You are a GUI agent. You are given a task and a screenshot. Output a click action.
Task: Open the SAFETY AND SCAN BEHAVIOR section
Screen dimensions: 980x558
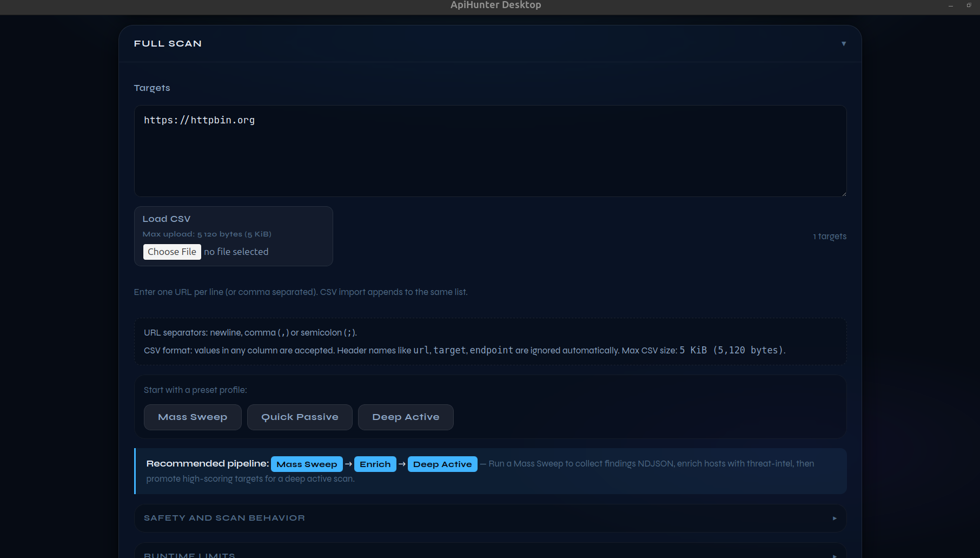tap(490, 518)
